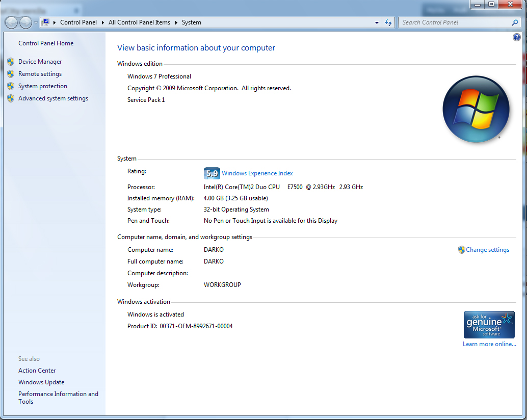Screen dimensions: 527x420
Task: Click the Device Manager shield icon
Action: coord(11,62)
